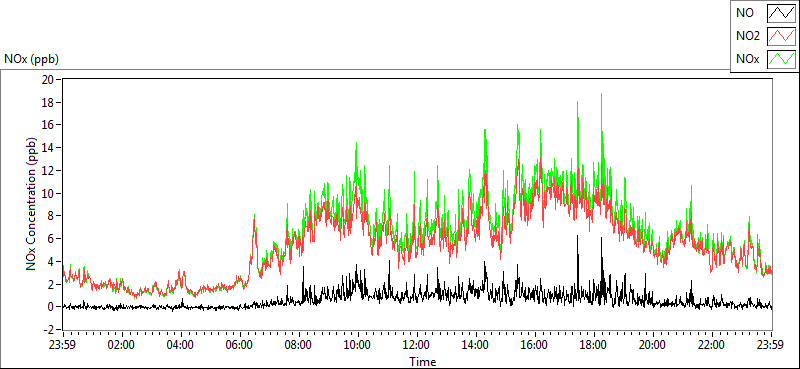Click the 16 y-axis tick label

[48, 125]
